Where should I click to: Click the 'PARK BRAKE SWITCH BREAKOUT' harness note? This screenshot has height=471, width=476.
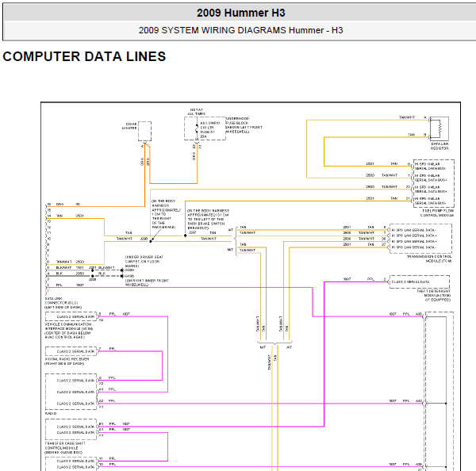[208, 219]
